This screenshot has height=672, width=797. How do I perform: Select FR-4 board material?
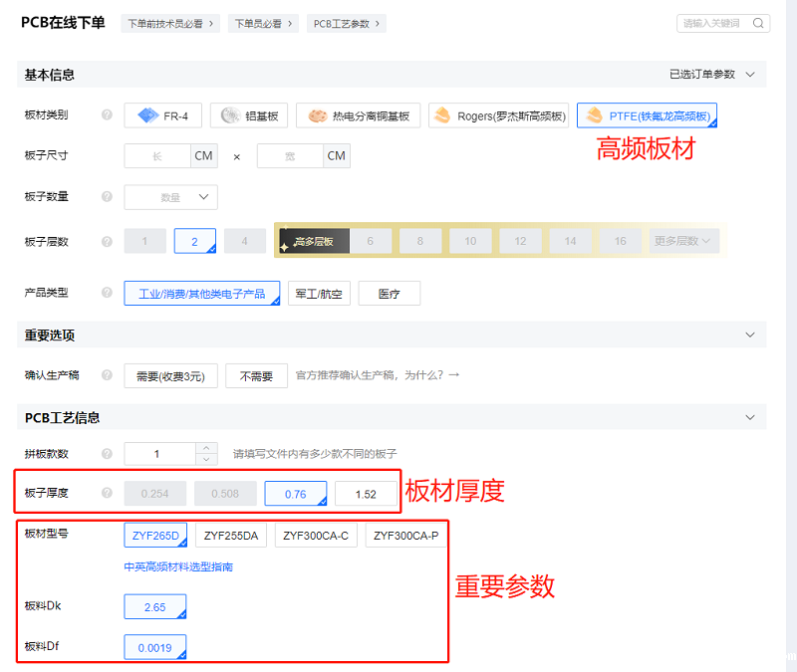163,115
